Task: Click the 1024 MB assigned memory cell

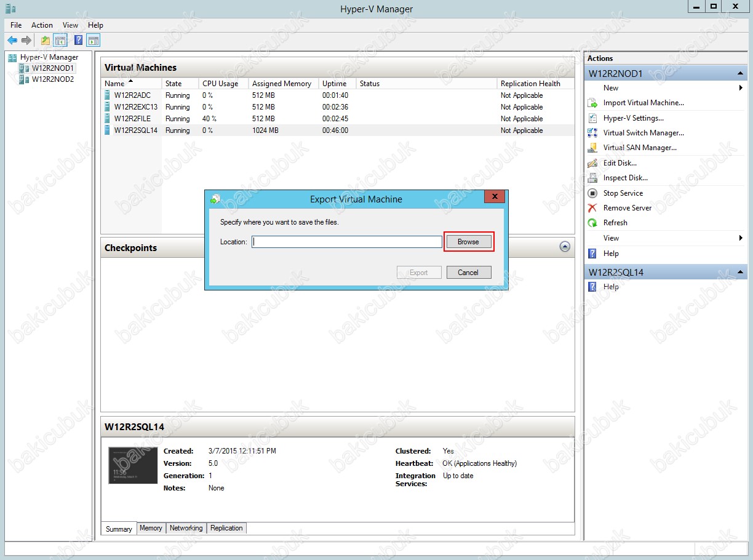Action: (265, 130)
